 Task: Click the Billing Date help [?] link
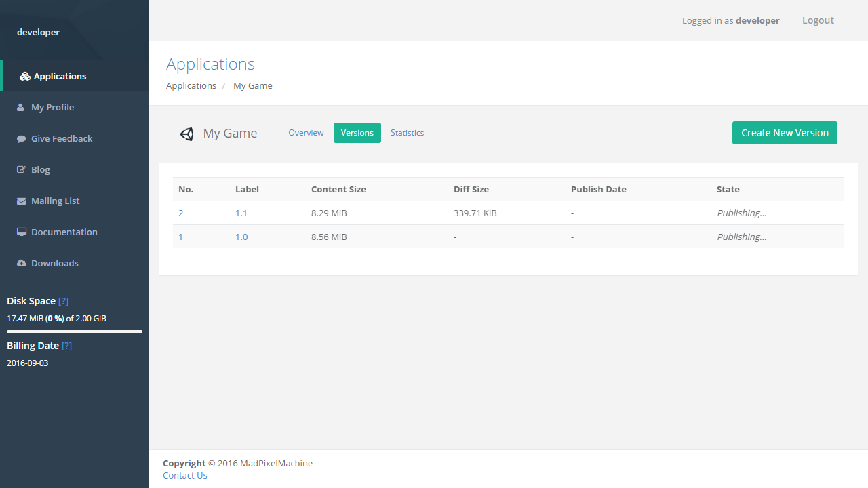point(66,346)
